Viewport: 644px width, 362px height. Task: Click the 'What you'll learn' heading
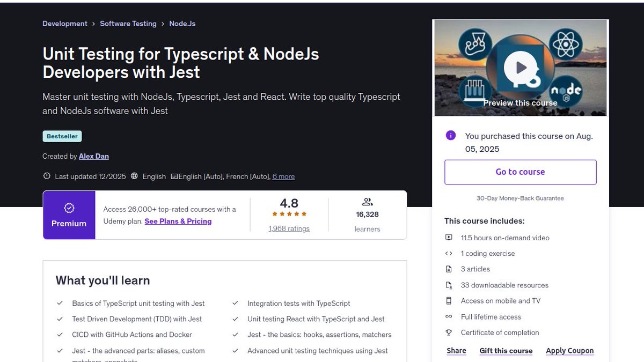(103, 280)
